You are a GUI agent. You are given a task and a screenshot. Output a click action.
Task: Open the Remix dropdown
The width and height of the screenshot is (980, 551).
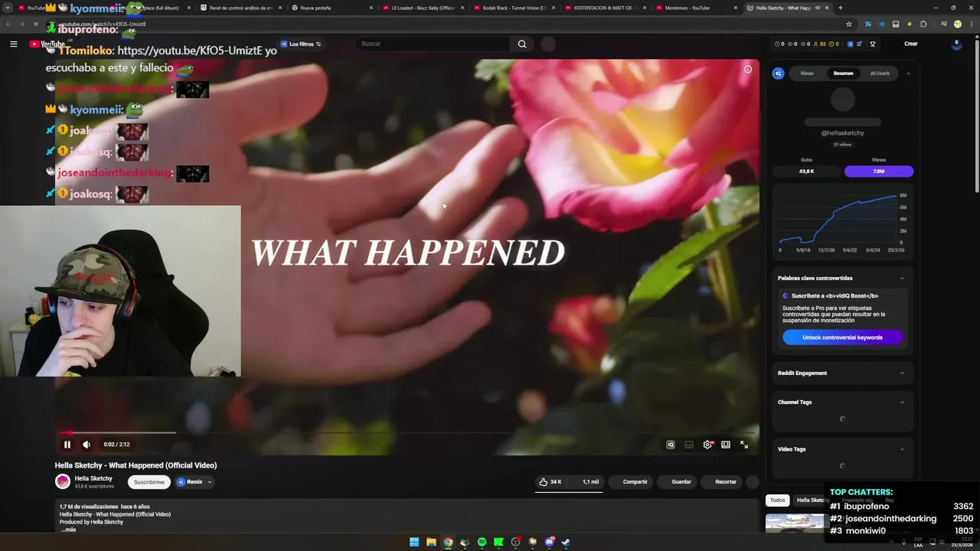click(194, 482)
